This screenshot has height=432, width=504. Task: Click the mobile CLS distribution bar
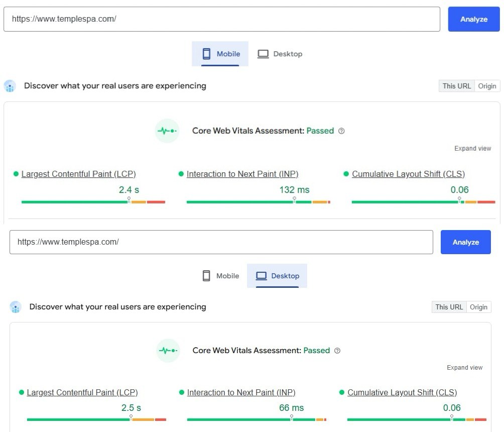(x=424, y=202)
